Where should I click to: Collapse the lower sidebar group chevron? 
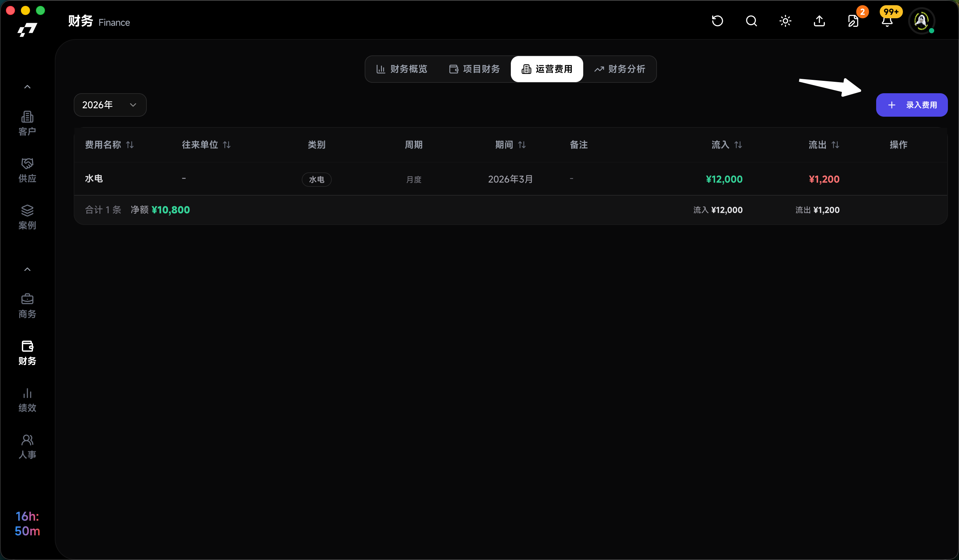point(27,269)
